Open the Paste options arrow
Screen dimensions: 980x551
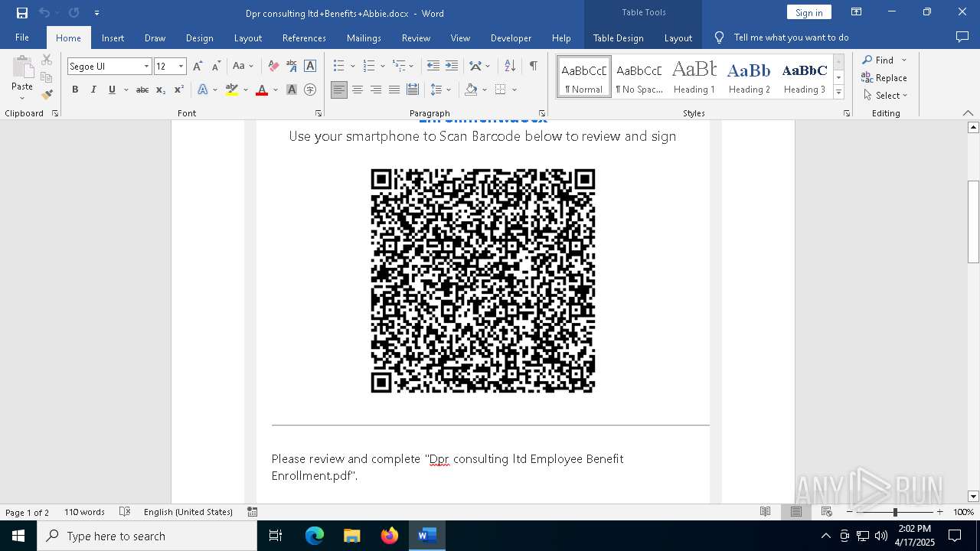click(22, 98)
